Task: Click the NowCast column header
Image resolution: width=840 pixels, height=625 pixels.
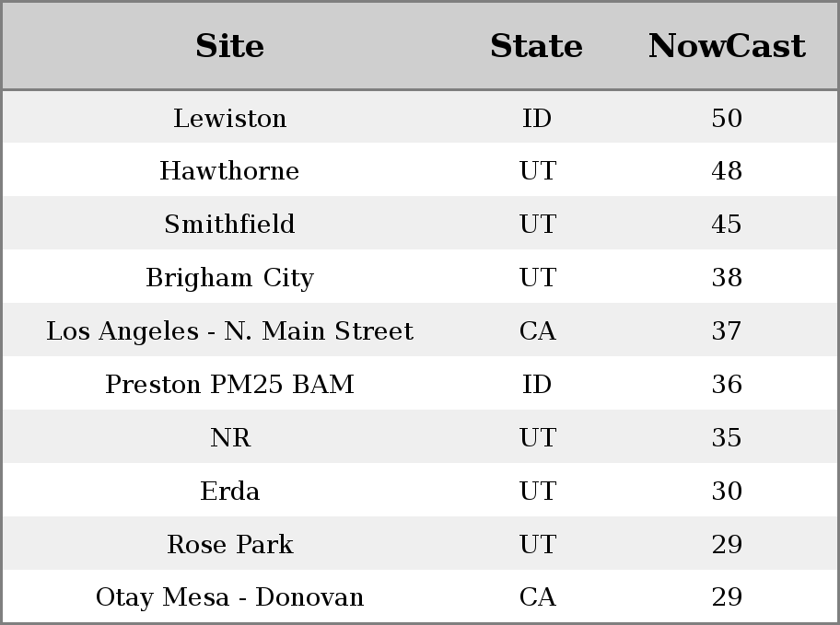Action: tap(726, 46)
